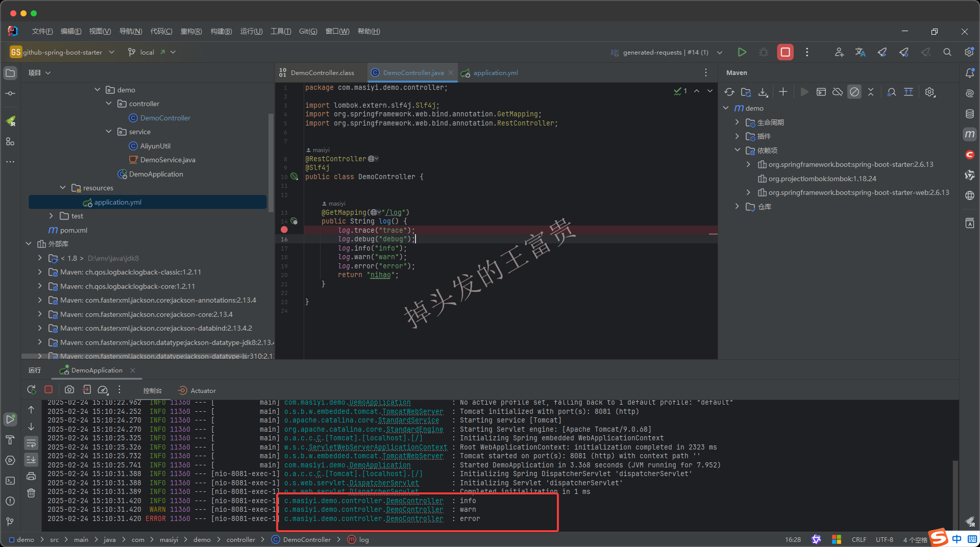Open the project folder tool window
Screen dimensions: 980x547
pyautogui.click(x=10, y=73)
